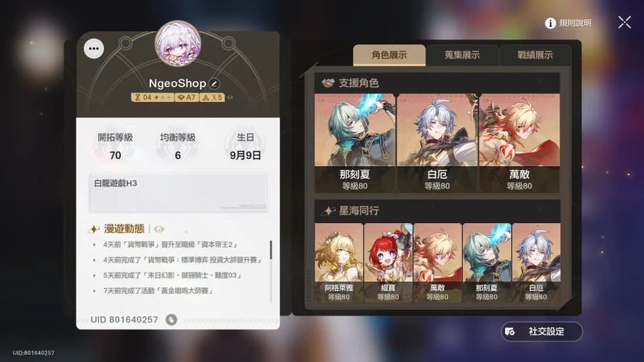This screenshot has width=644, height=362.
Task: Click the 社交設定 button icon
Action: (510, 331)
